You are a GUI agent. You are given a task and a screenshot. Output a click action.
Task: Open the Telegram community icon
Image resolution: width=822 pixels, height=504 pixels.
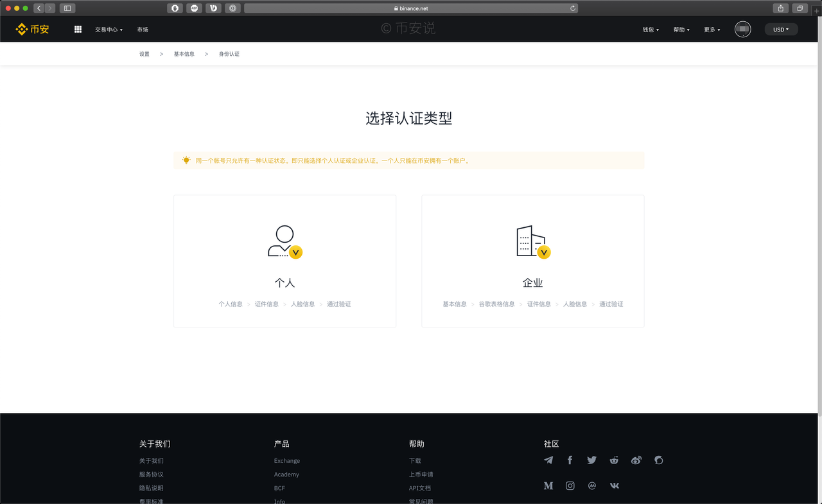click(x=548, y=460)
